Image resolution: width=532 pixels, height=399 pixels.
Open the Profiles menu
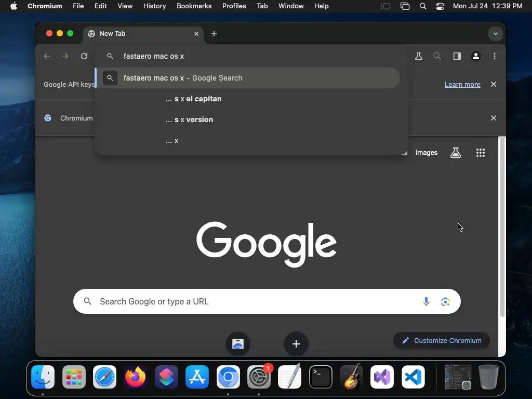234,6
